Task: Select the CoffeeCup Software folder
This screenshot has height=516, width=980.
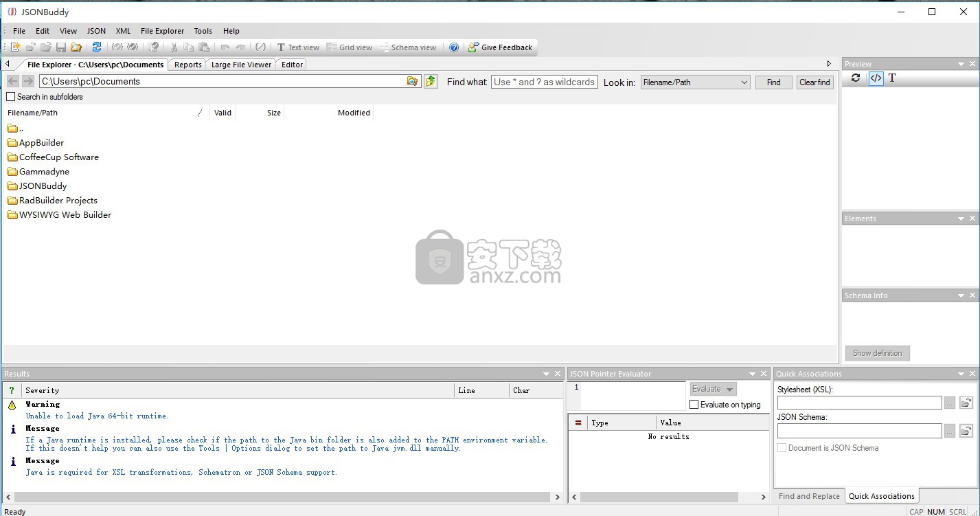Action: 53,157
